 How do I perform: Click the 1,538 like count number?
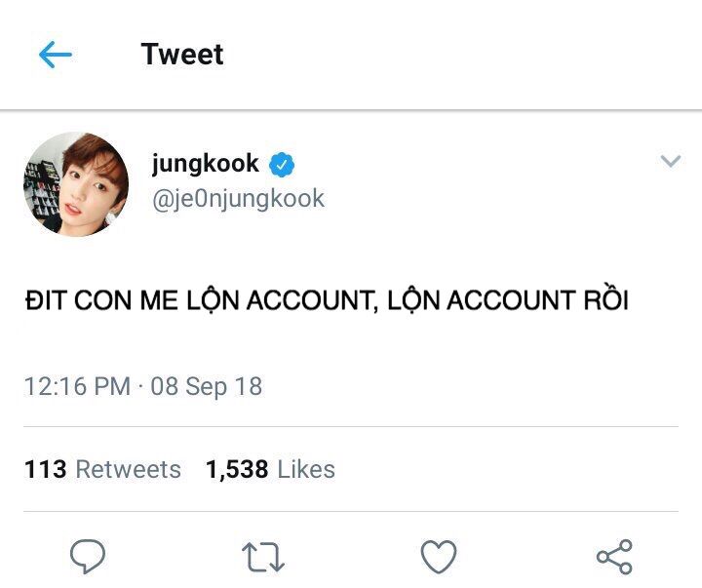(237, 469)
